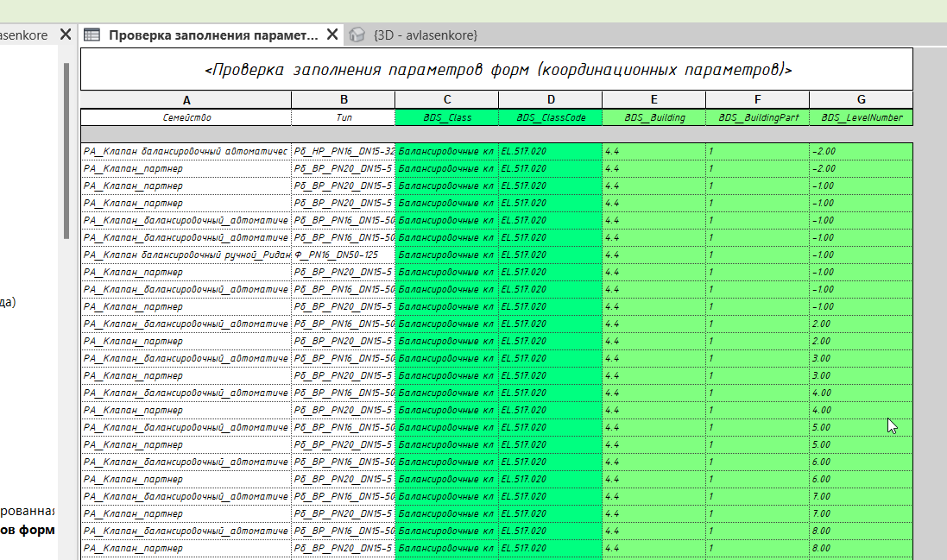947x560 pixels.
Task: Select column letter E header
Action: coord(654,99)
